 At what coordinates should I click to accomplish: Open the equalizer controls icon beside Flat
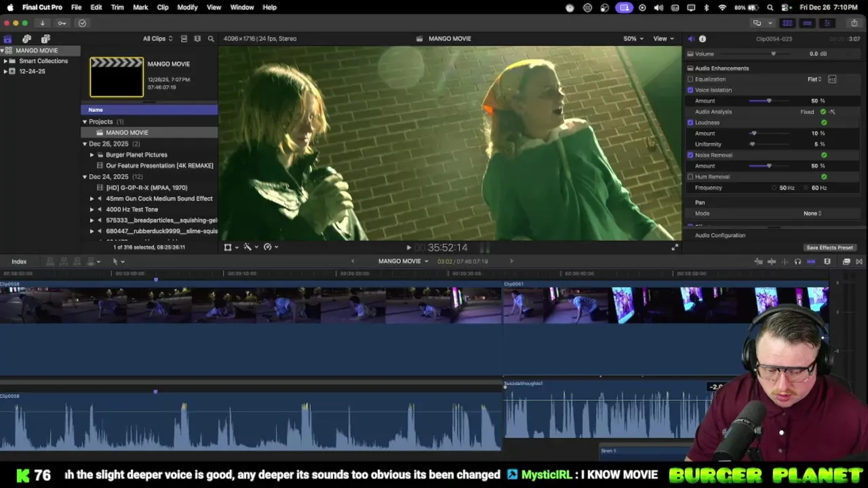832,79
